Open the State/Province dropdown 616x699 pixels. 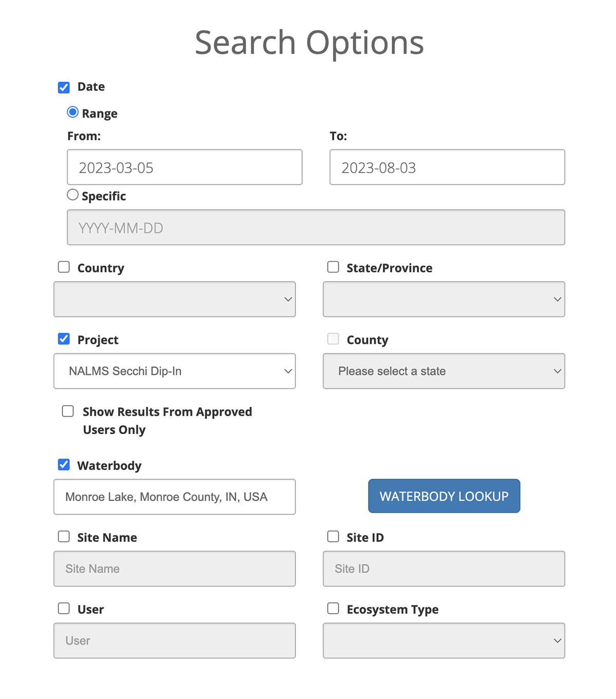[444, 299]
